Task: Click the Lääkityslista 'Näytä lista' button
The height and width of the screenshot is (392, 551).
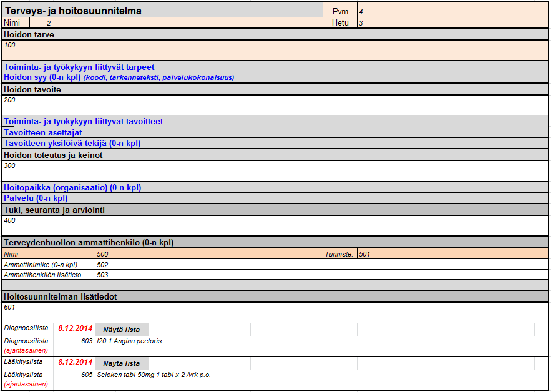Action: pyautogui.click(x=122, y=363)
